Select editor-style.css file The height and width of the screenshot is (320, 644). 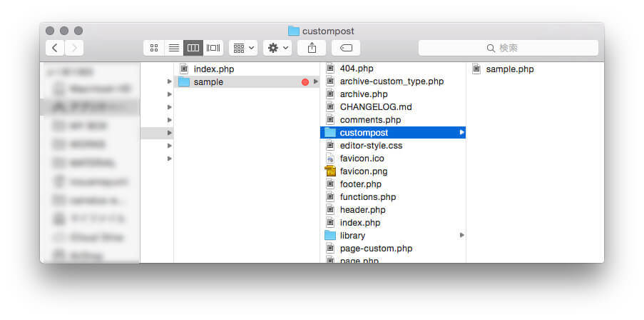click(x=393, y=146)
